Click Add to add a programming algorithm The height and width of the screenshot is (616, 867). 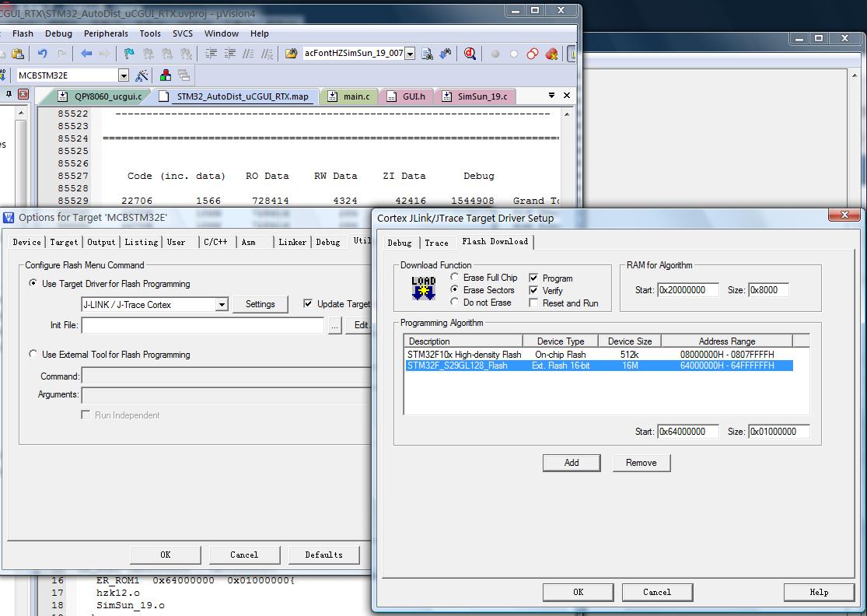[572, 463]
